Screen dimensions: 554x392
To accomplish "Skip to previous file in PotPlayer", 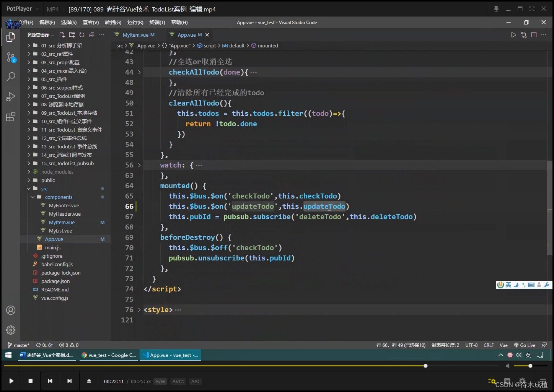I will (x=50, y=381).
